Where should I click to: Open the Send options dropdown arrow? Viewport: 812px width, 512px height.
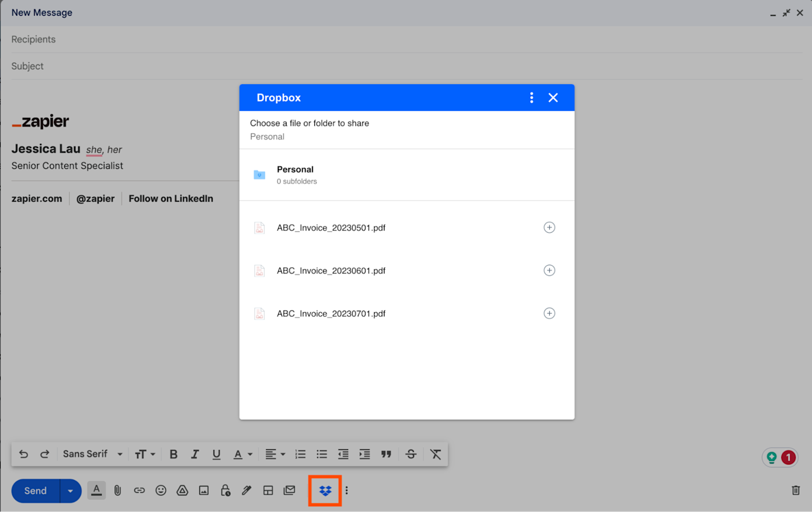tap(71, 491)
